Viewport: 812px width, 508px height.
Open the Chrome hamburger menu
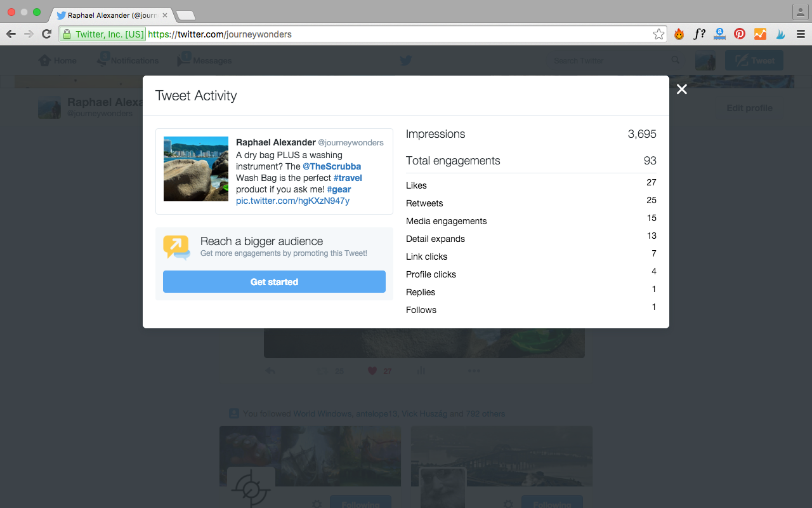click(x=801, y=34)
